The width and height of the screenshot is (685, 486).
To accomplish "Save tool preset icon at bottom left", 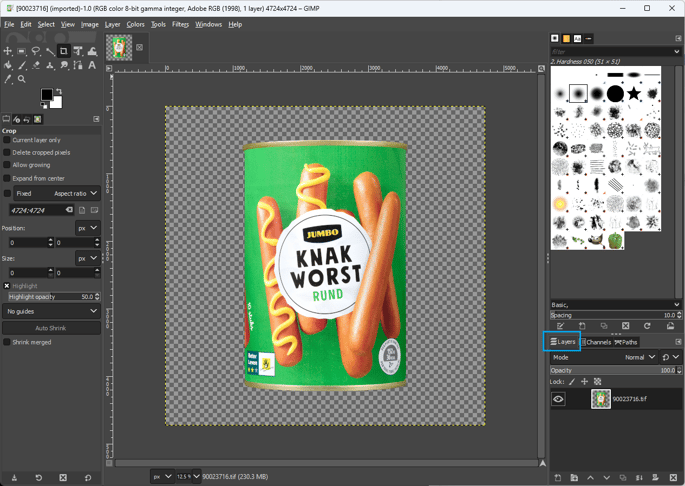I will (14, 478).
